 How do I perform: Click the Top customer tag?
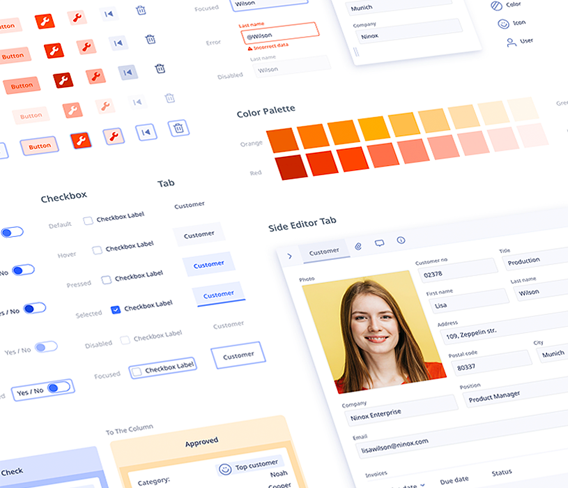(x=250, y=466)
